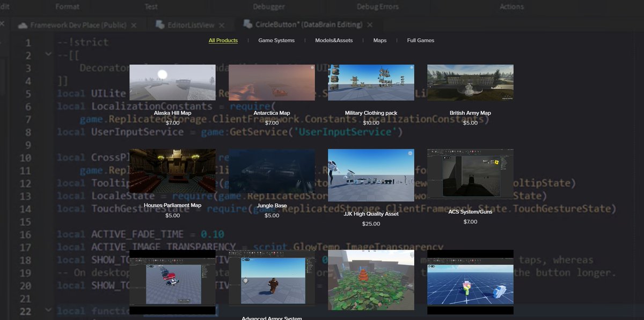
Task: Open the Houses Parliament Map thumbnail
Action: 172,171
